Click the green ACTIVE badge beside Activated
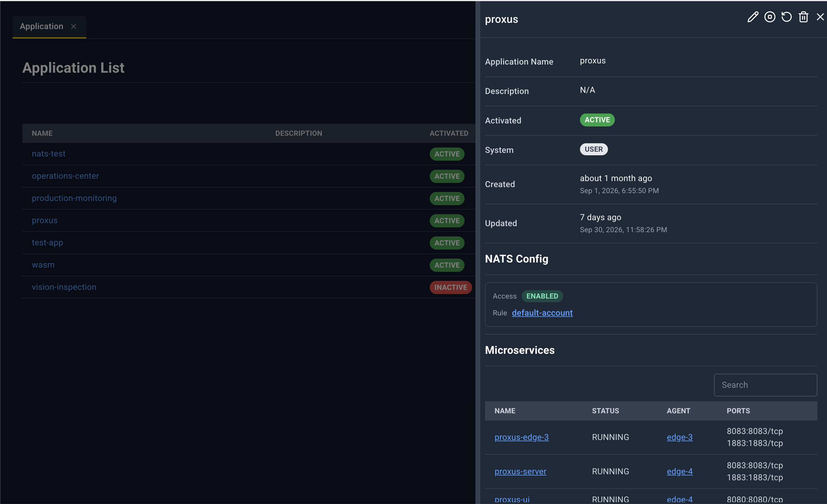 (x=597, y=120)
